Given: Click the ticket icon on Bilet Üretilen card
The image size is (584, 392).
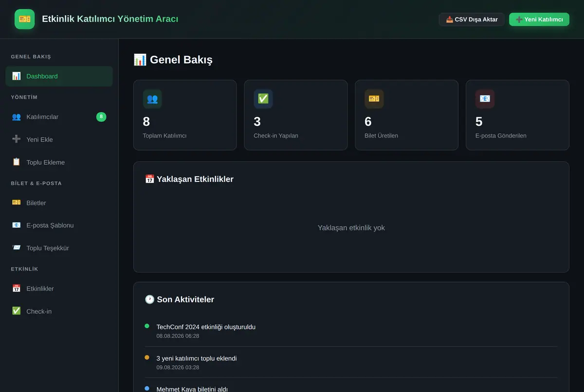Looking at the screenshot, I should [374, 99].
